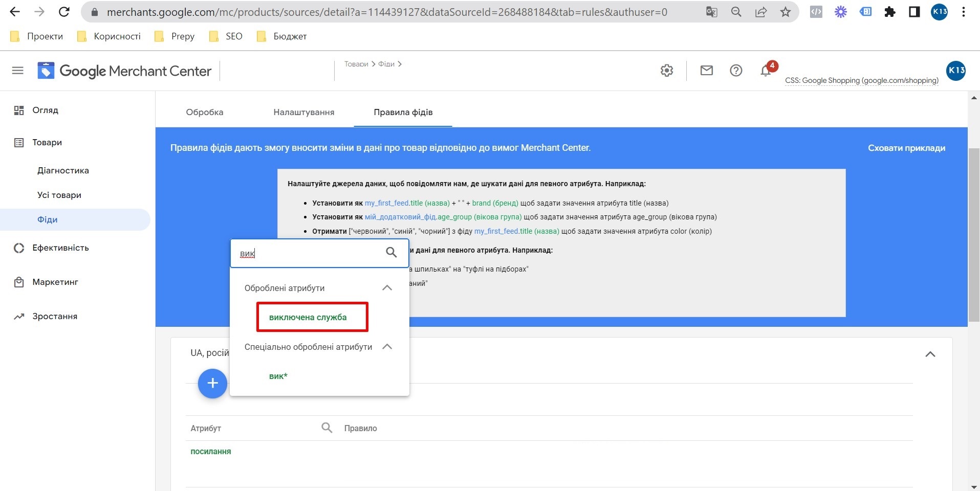Click the Правило column header
Viewport: 980px width, 491px height.
coord(361,428)
